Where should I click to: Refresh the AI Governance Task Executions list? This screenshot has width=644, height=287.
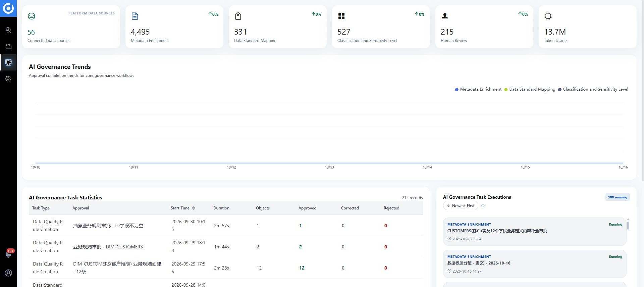[483, 206]
